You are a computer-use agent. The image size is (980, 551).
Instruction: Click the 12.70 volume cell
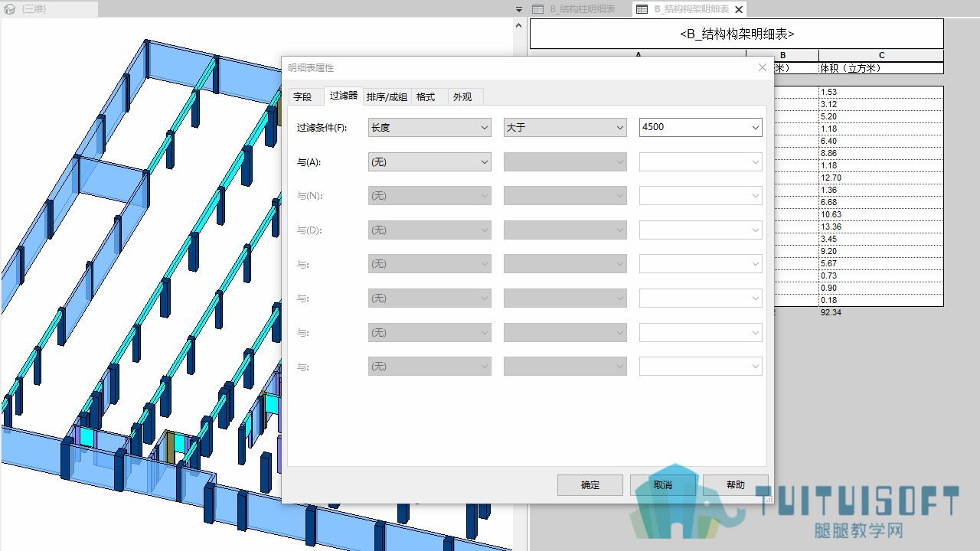[881, 178]
